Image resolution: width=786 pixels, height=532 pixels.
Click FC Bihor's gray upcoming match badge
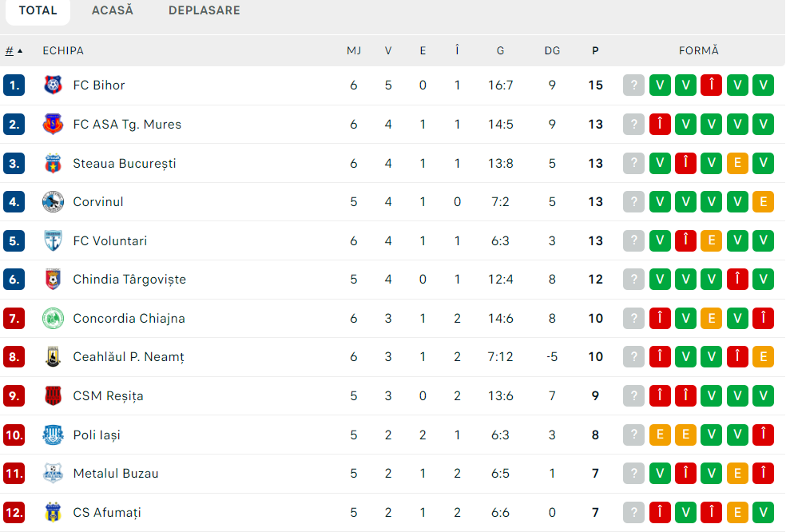click(x=633, y=85)
